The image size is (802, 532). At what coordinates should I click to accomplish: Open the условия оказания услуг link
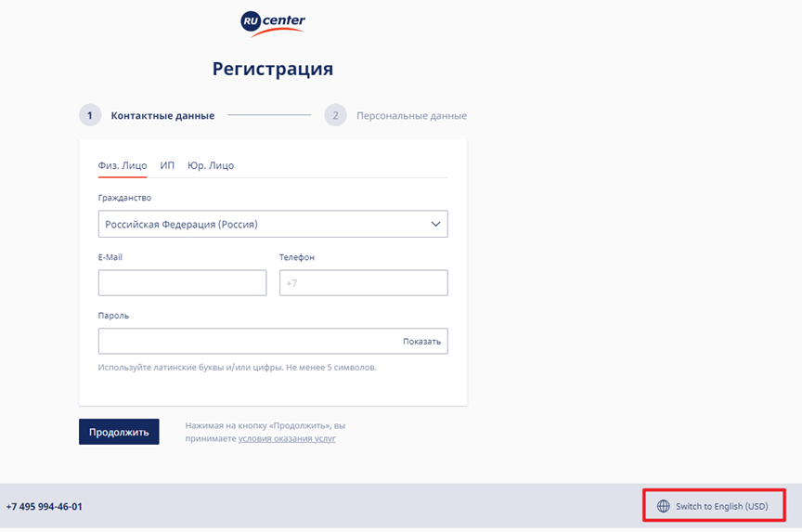pyautogui.click(x=287, y=438)
